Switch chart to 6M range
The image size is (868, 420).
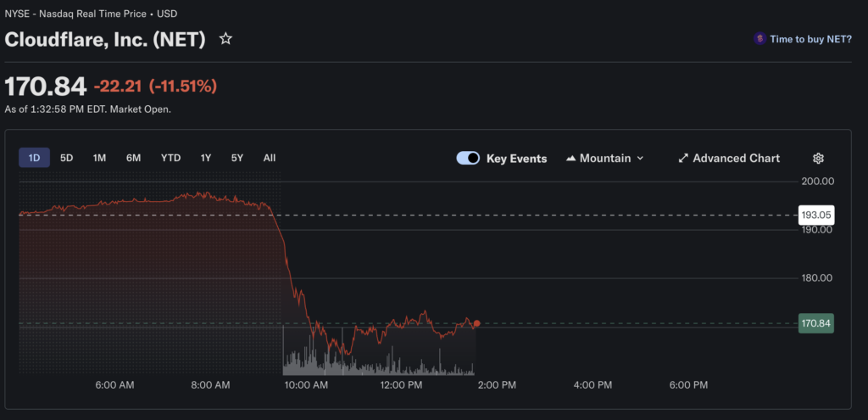click(x=133, y=158)
